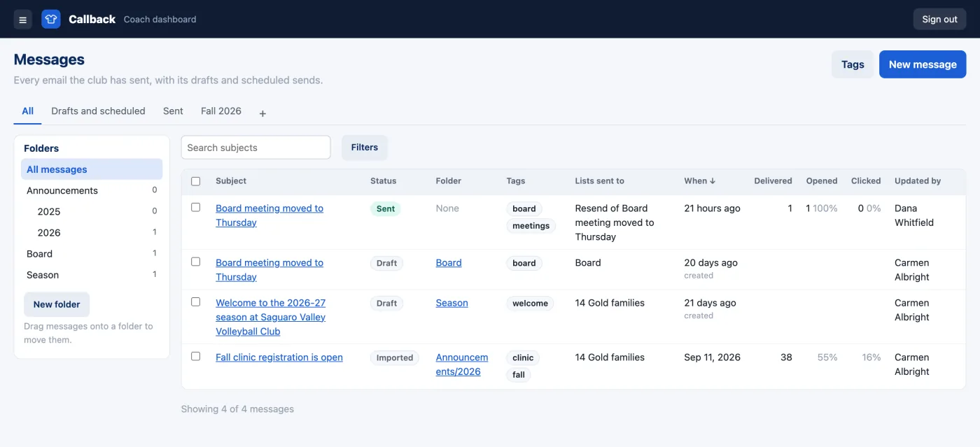The height and width of the screenshot is (447, 980).
Task: Click the Lists sent to column header
Action: (600, 180)
